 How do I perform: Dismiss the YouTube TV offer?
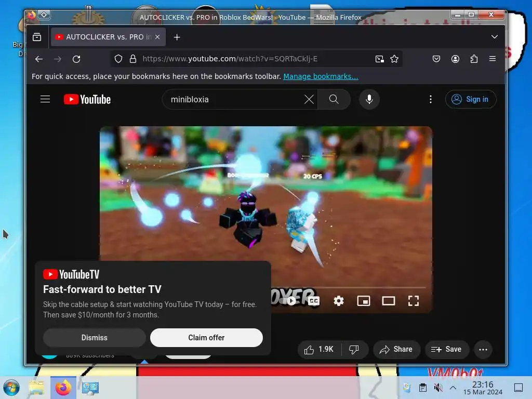[x=95, y=338]
